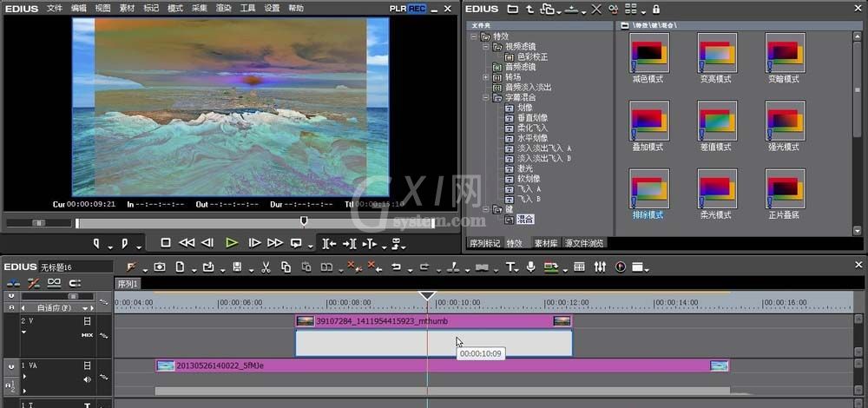Collapse the 键 folder in tree

click(x=485, y=209)
